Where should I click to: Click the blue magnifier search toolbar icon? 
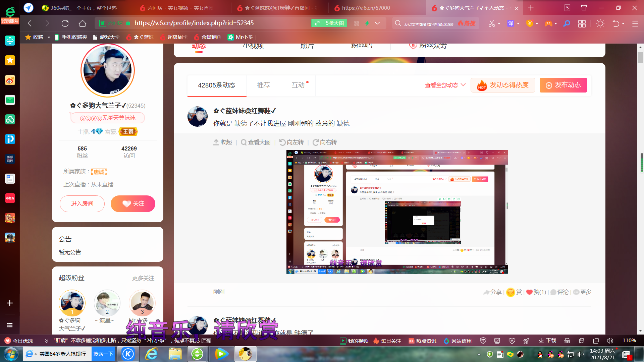(567, 23)
